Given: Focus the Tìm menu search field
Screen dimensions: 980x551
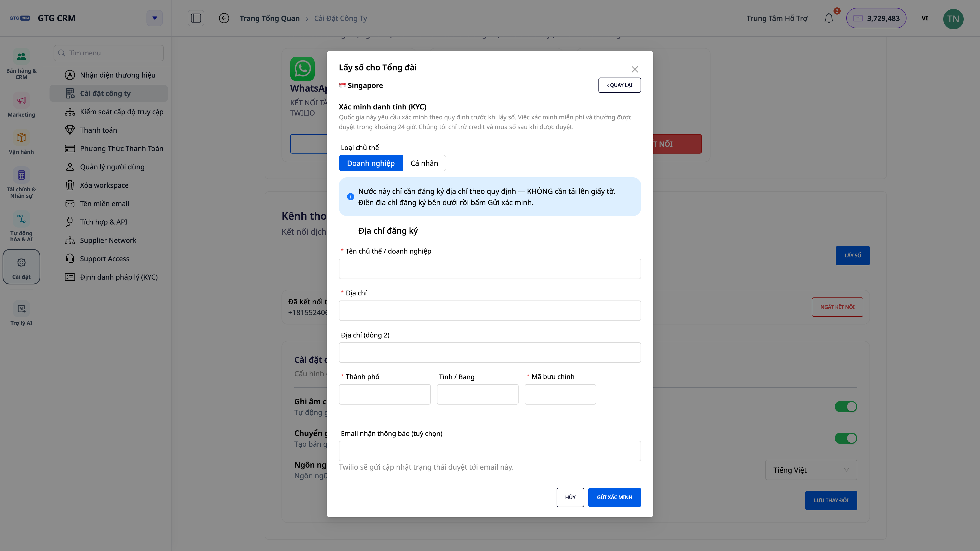Looking at the screenshot, I should 109,53.
